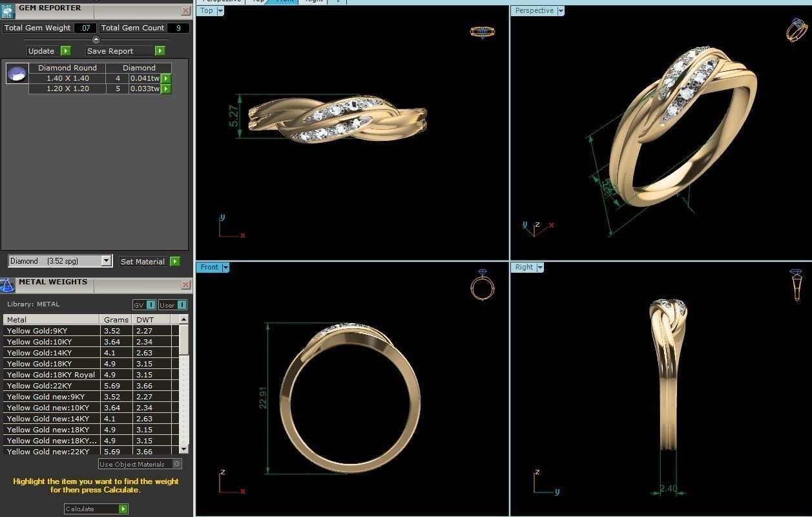
Task: Select the Yellow Gold:9KY row
Action: pos(91,331)
